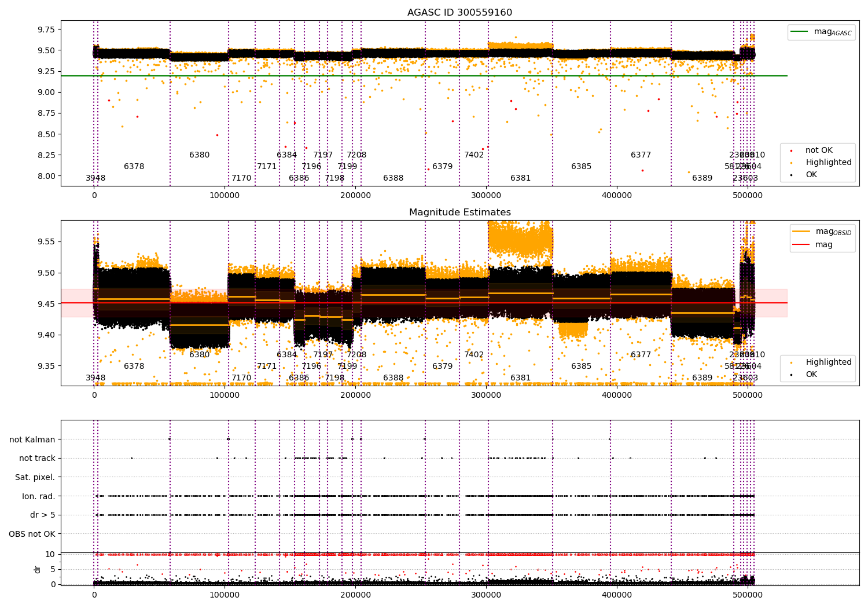Click the 'Magnitude Estimates' plot title
The width and height of the screenshot is (868, 608).
(x=459, y=213)
